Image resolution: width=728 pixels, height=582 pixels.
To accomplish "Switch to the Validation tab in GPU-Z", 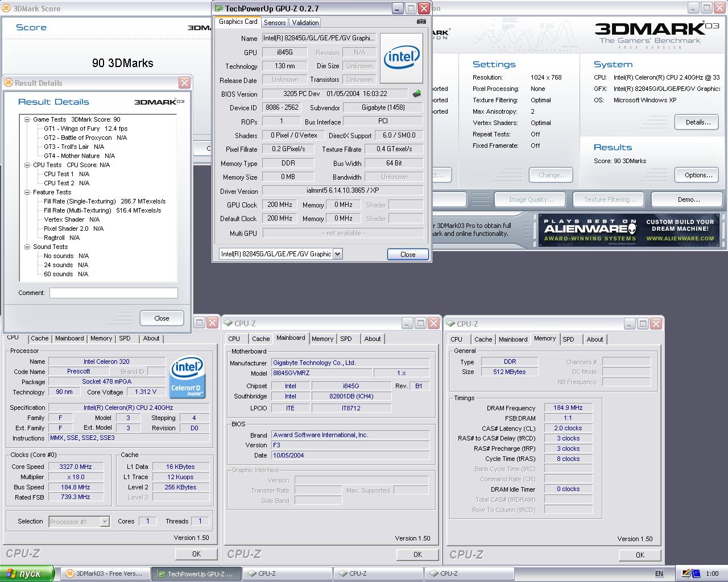I will [305, 23].
